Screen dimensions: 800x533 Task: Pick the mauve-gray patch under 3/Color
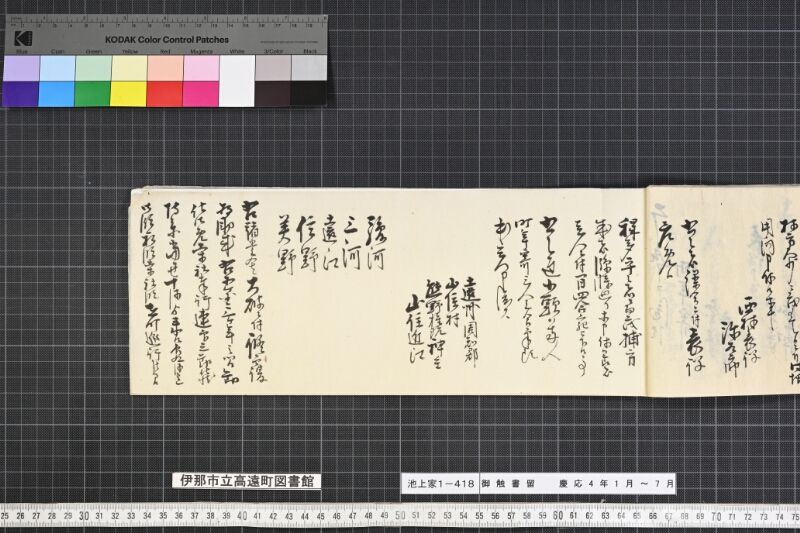click(x=273, y=68)
